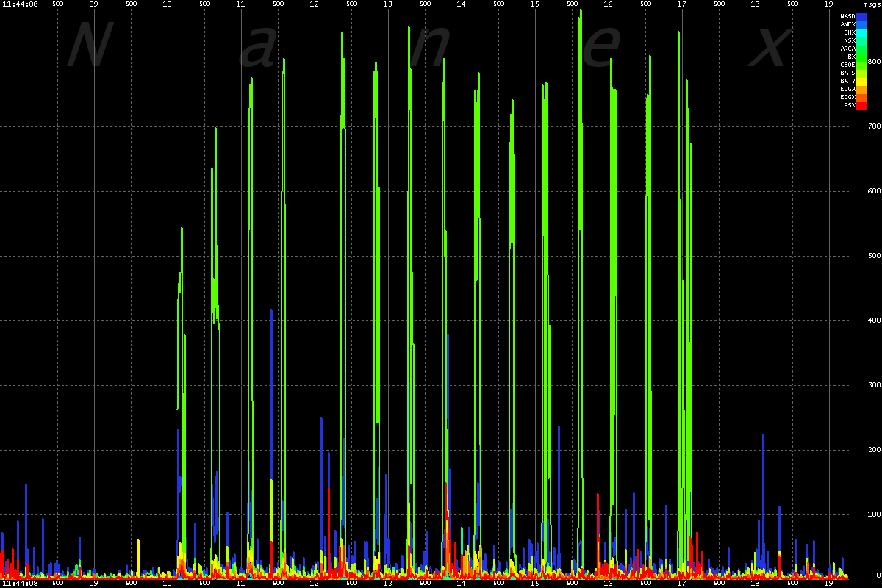Select the EDGA orange legend swatch

pyautogui.click(x=862, y=89)
